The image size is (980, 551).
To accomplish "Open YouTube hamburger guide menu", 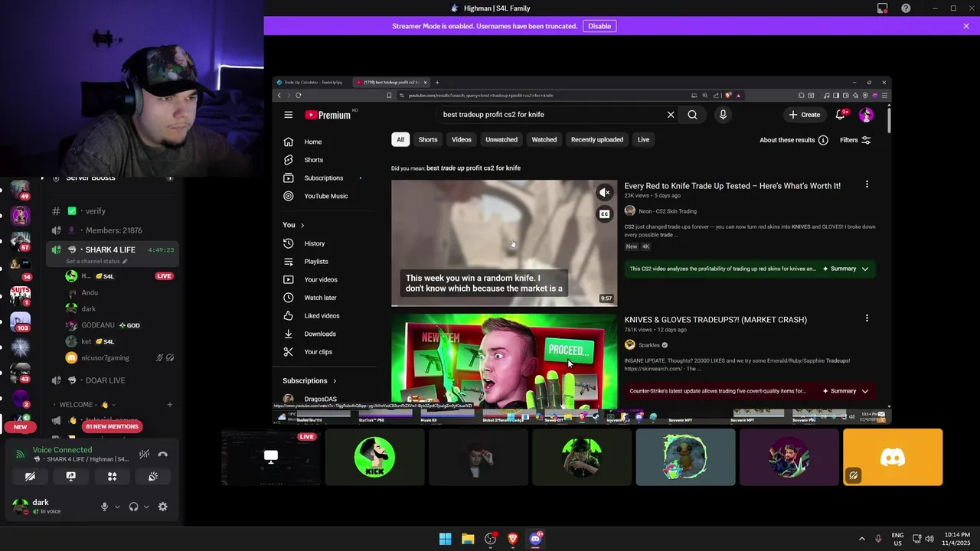I will (288, 115).
